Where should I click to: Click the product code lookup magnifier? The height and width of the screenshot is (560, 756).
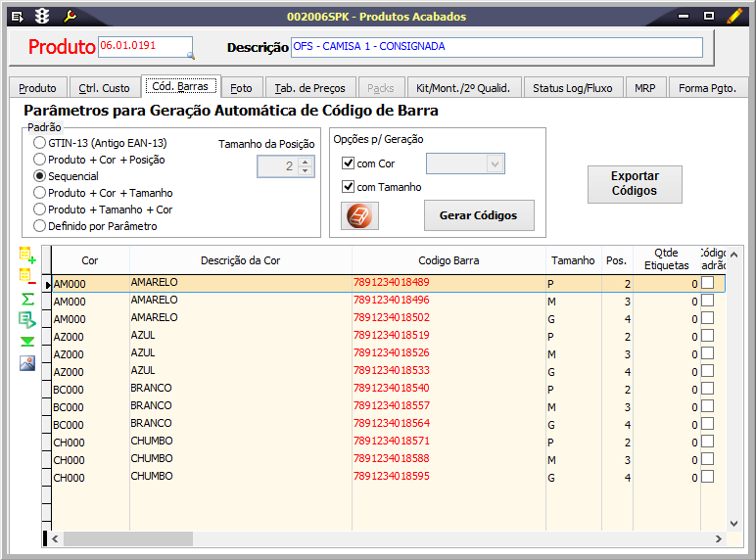(x=189, y=55)
